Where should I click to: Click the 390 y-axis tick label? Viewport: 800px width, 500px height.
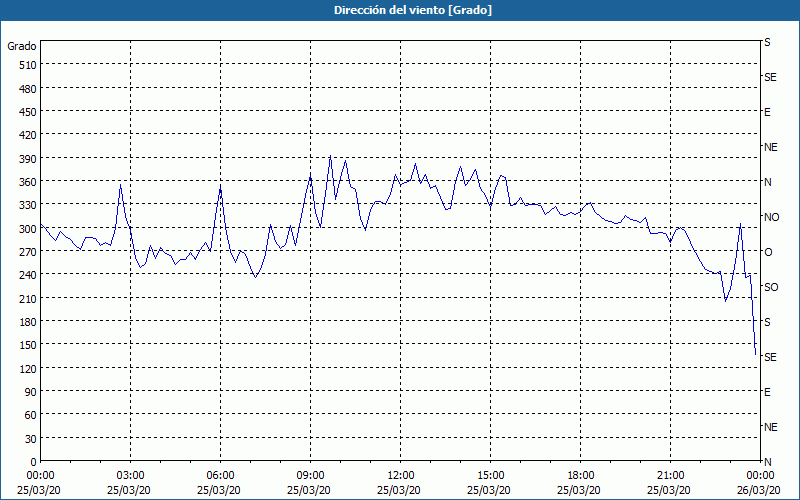28,159
